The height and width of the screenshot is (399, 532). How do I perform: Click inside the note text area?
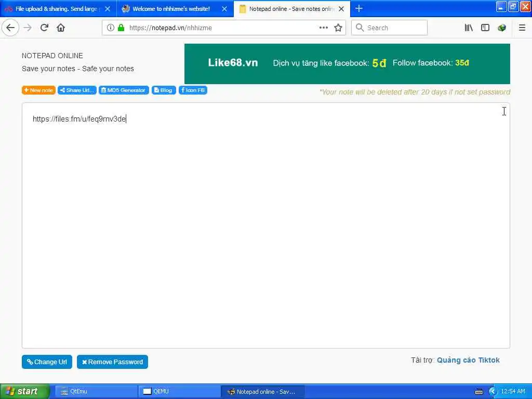pos(266,225)
